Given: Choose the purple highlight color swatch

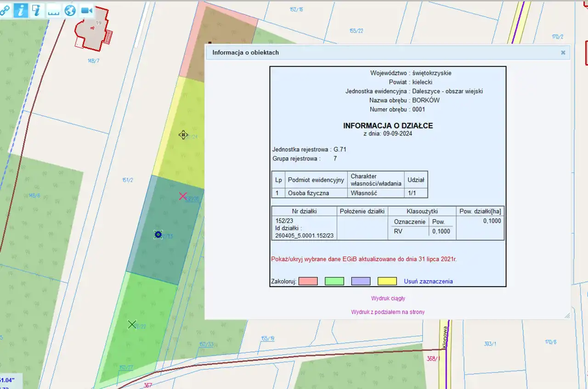Looking at the screenshot, I should click(x=361, y=281).
